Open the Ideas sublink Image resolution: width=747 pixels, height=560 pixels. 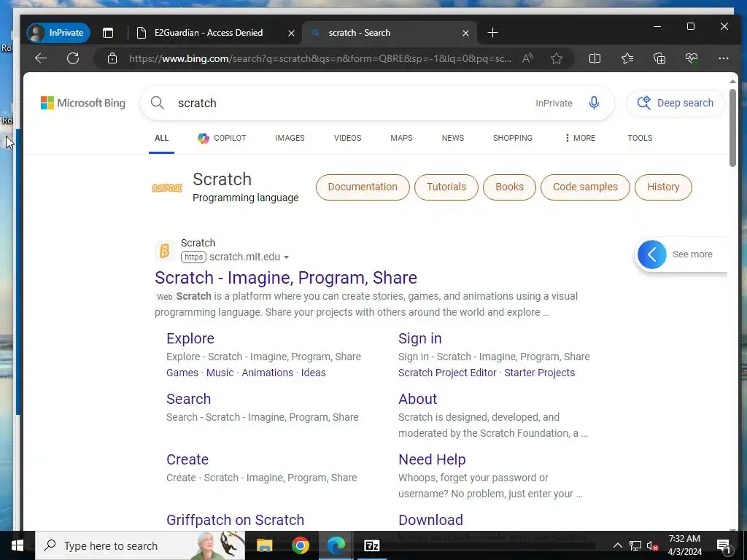(x=313, y=373)
